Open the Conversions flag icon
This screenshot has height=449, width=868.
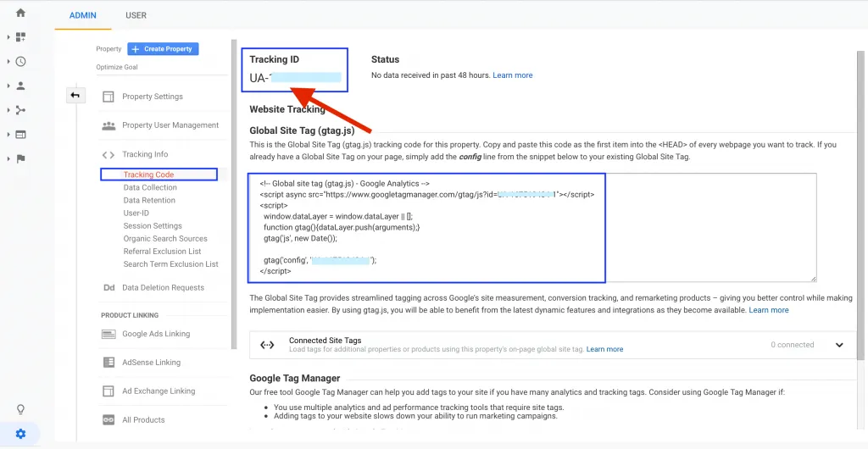point(20,158)
